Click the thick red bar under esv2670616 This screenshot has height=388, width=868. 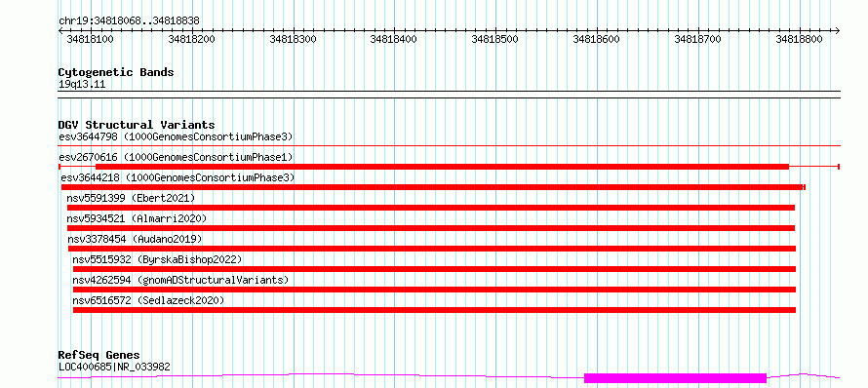443,167
